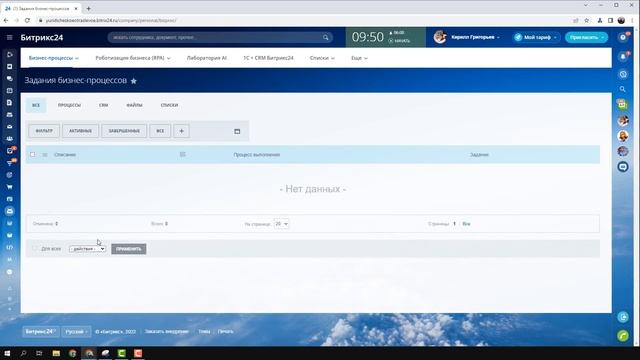Toggle the Для всех checkbox
The width and height of the screenshot is (640, 360).
35,248
